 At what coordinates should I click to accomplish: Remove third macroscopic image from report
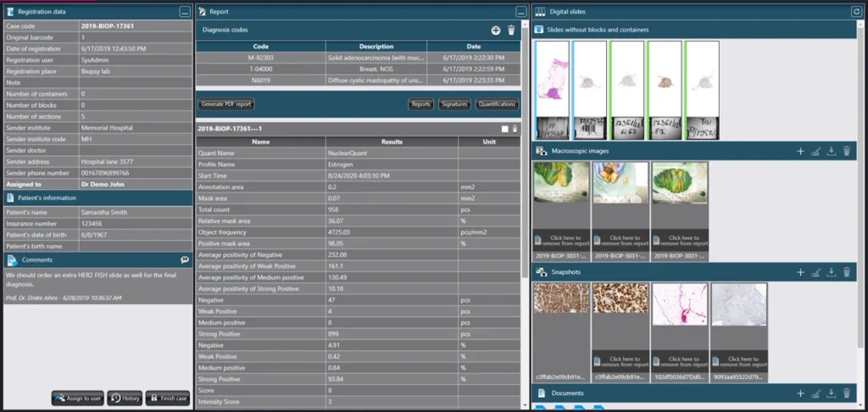[x=680, y=241]
